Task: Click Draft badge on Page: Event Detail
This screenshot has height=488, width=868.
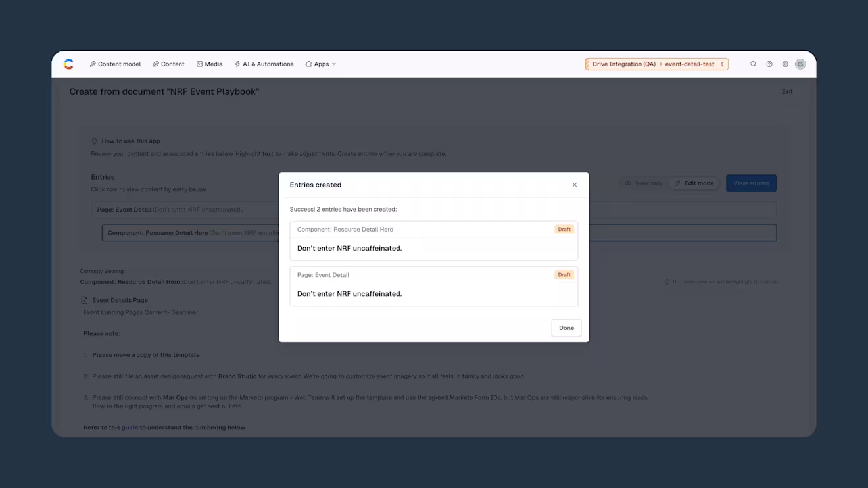Action: click(x=564, y=274)
